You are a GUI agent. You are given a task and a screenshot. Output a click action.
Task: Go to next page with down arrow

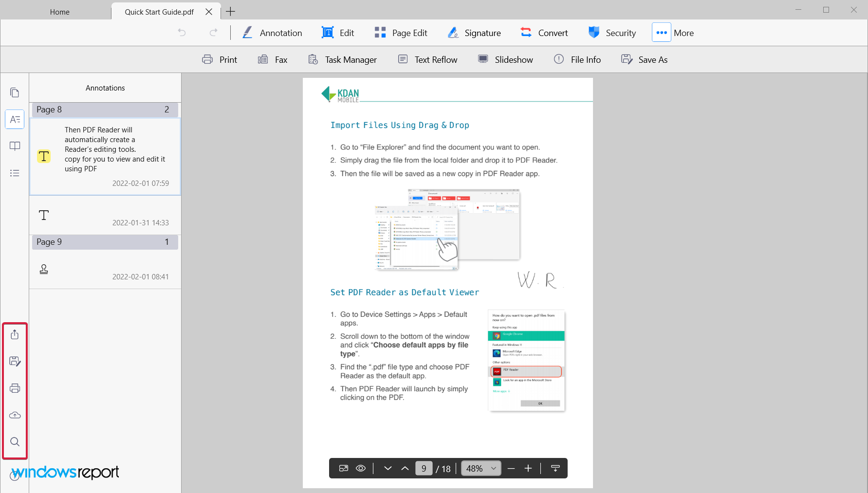[388, 468]
